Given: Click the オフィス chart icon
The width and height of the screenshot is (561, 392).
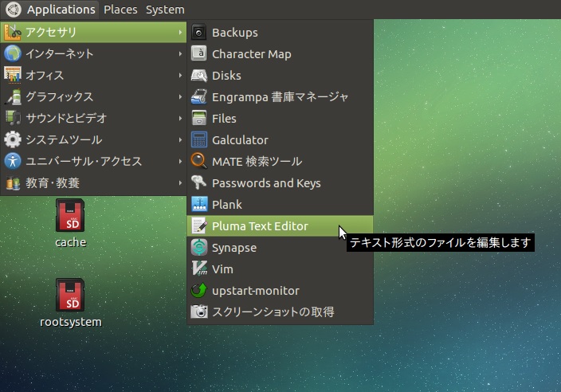Looking at the screenshot, I should coord(13,75).
